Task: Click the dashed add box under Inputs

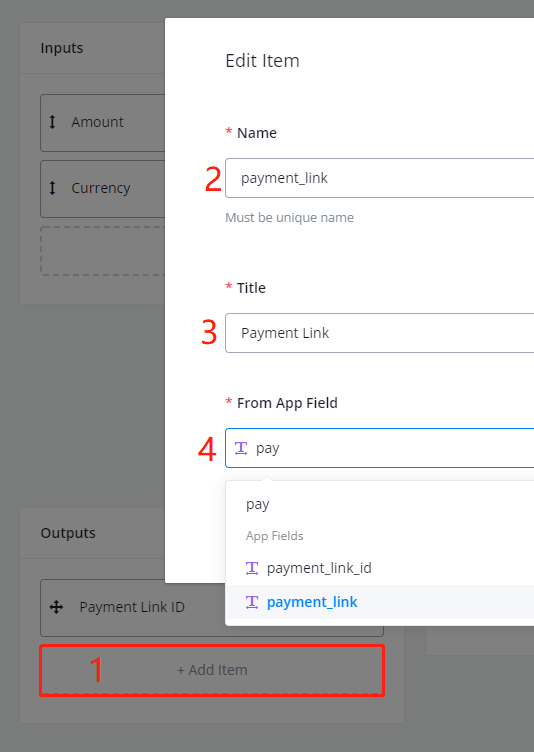Action: tap(103, 251)
